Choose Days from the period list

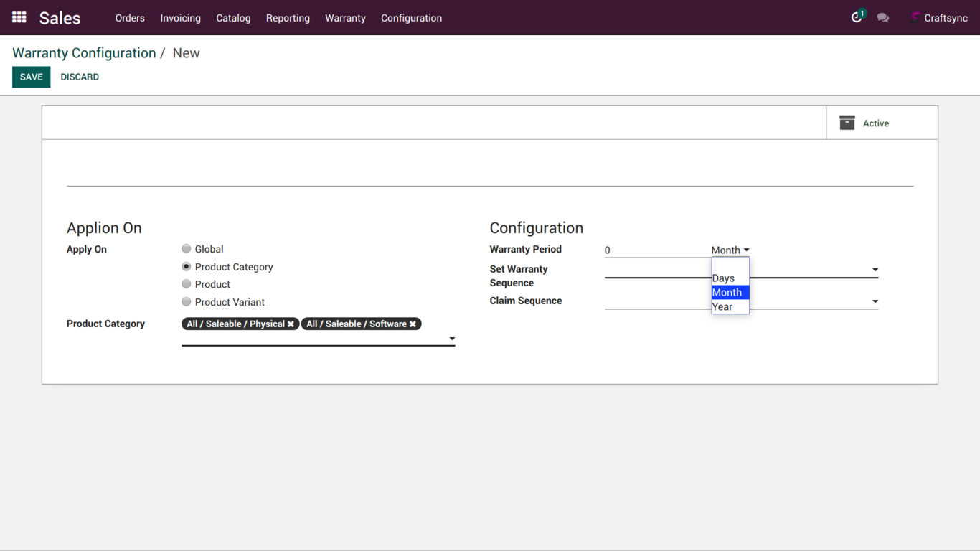pos(723,278)
